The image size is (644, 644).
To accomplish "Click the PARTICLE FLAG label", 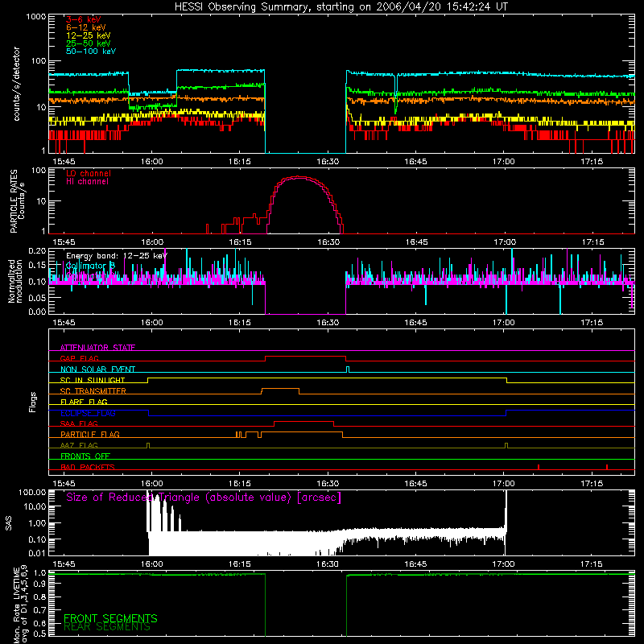I will [90, 434].
